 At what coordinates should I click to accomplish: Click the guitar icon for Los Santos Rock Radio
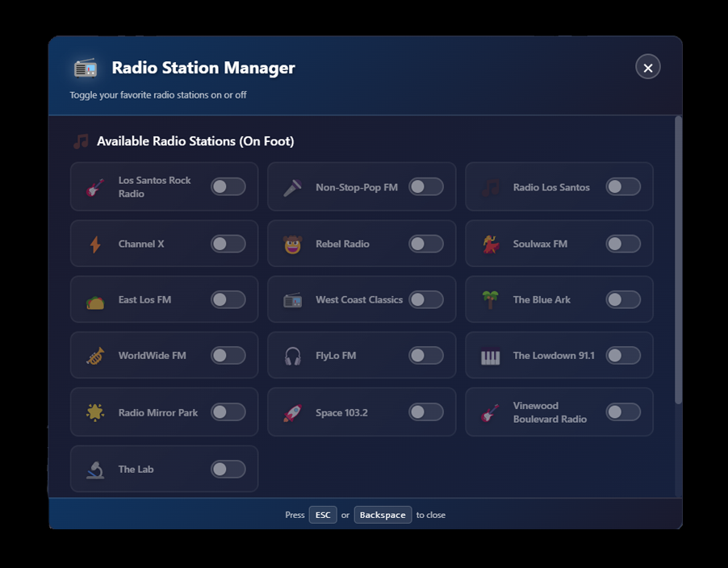point(96,186)
